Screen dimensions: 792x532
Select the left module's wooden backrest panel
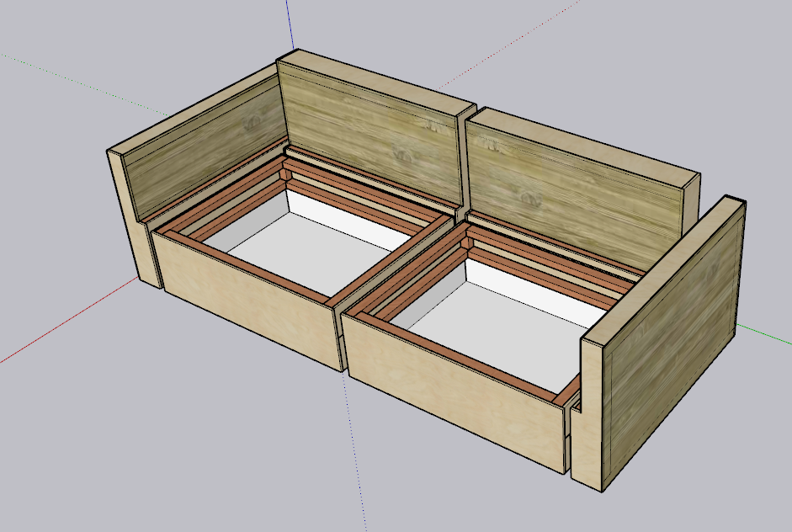(x=371, y=133)
